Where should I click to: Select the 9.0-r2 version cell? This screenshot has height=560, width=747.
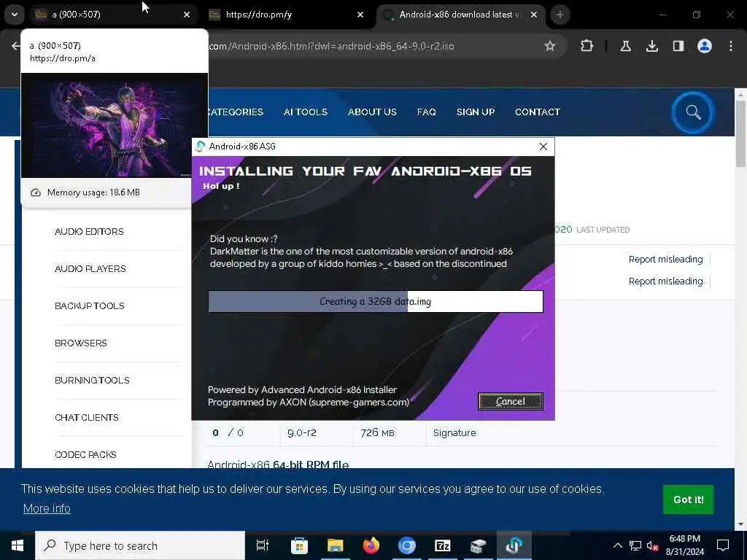301,433
